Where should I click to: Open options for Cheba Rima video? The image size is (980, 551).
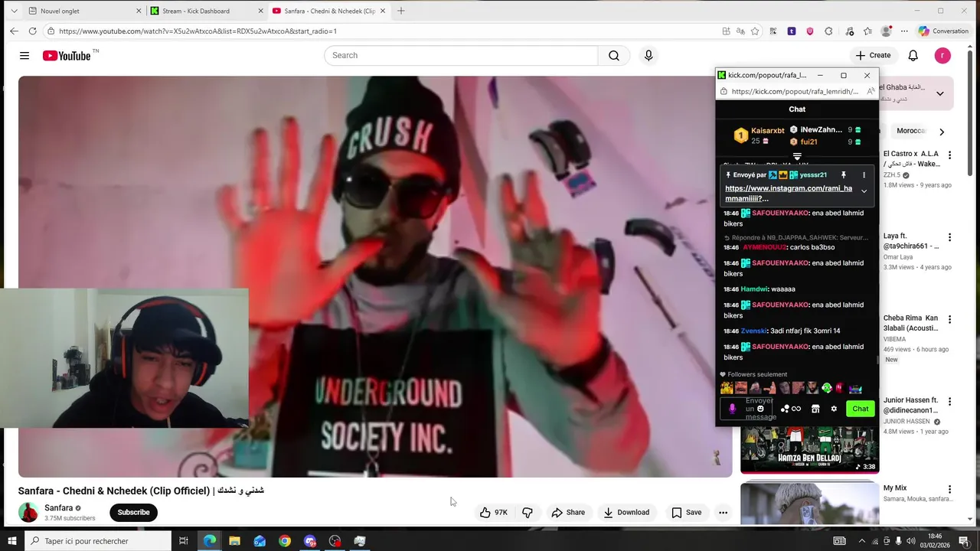pyautogui.click(x=949, y=319)
